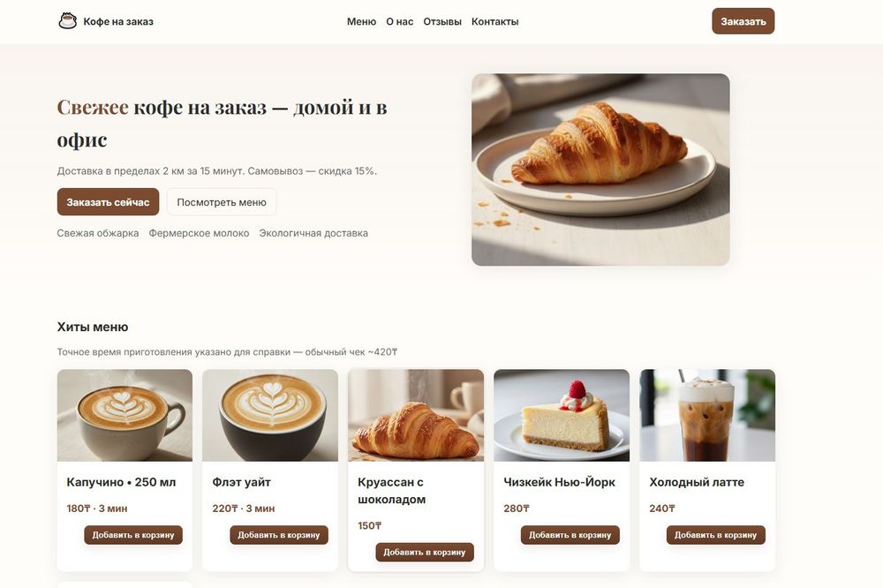Add Капучино to the cart
Viewport: 883px width, 588px height.
pyautogui.click(x=133, y=535)
